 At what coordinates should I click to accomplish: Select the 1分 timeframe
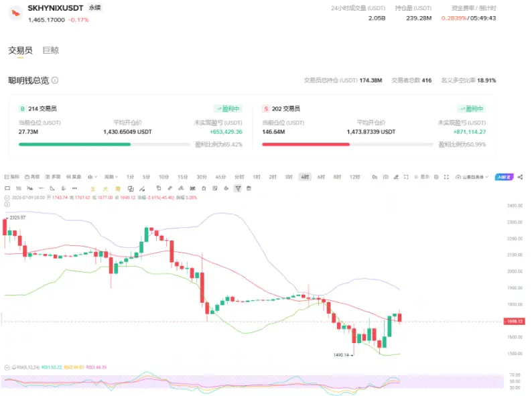coord(130,177)
